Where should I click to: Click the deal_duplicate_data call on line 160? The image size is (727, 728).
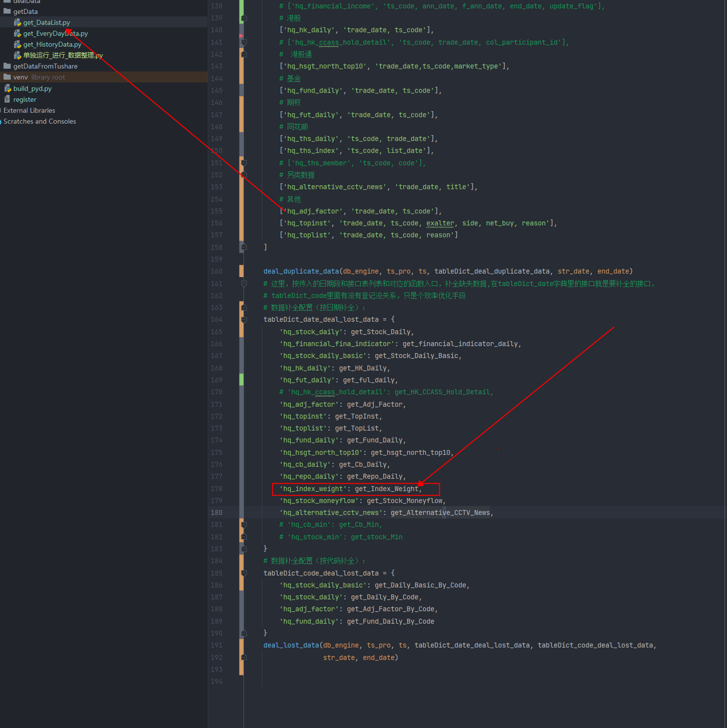pyautogui.click(x=301, y=271)
